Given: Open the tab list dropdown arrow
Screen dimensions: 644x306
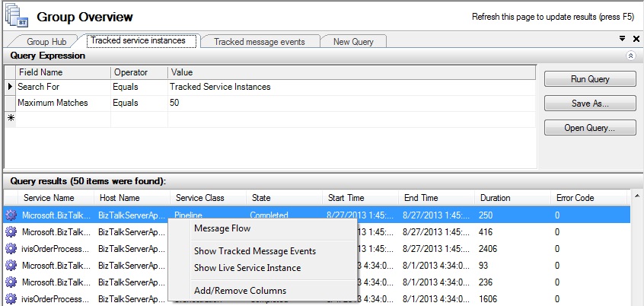Looking at the screenshot, I should [623, 39].
